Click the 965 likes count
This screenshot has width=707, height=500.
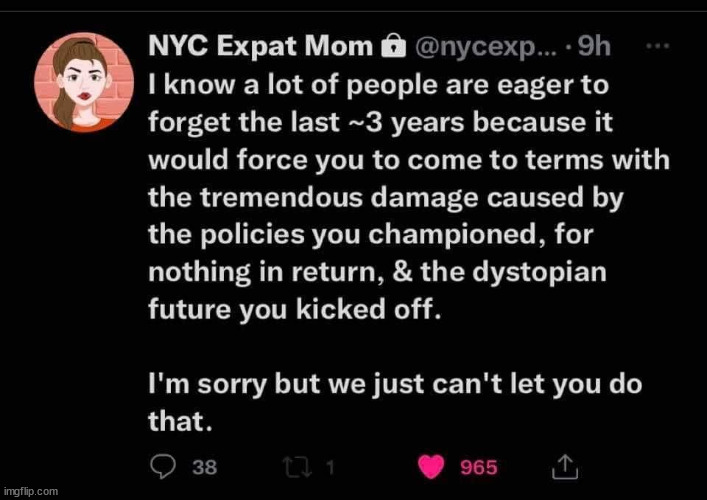[x=479, y=468]
